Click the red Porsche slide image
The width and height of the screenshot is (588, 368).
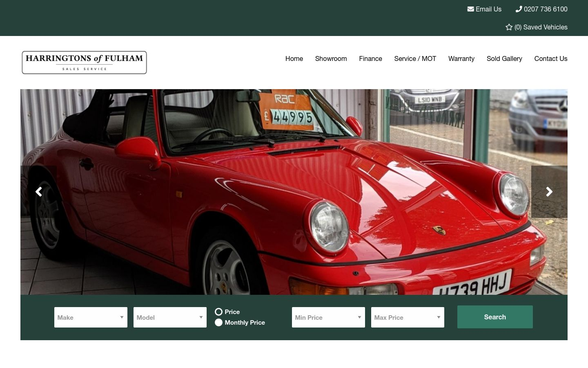pos(294,192)
